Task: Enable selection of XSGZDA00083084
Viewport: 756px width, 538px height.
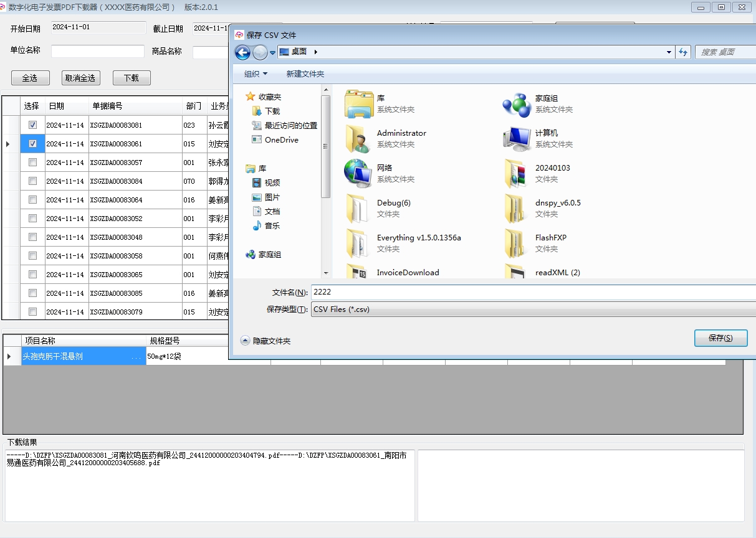Action: pyautogui.click(x=34, y=181)
